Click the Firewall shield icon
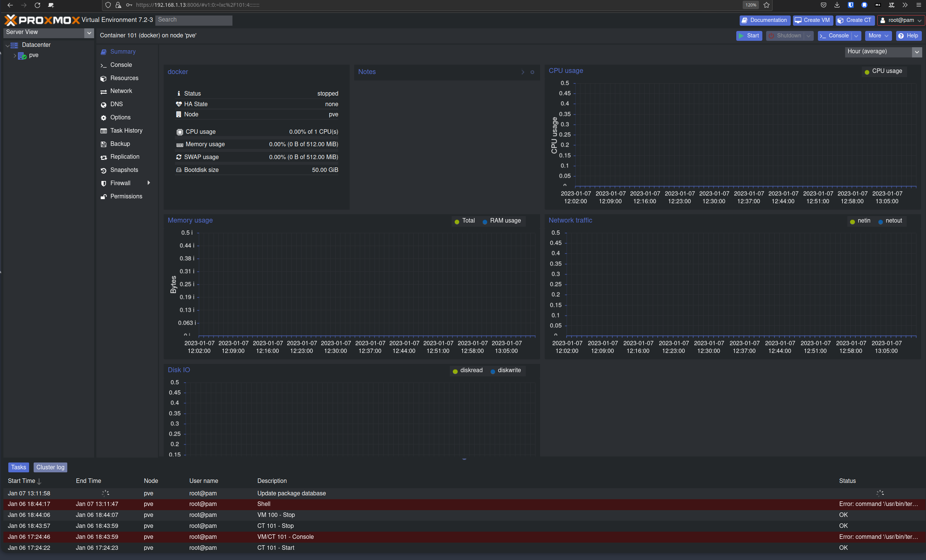This screenshot has width=926, height=560. (x=104, y=183)
